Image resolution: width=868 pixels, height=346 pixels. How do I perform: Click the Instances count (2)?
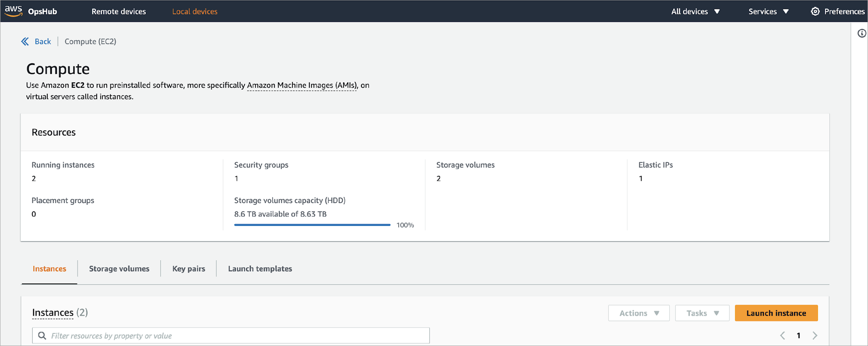click(x=82, y=313)
